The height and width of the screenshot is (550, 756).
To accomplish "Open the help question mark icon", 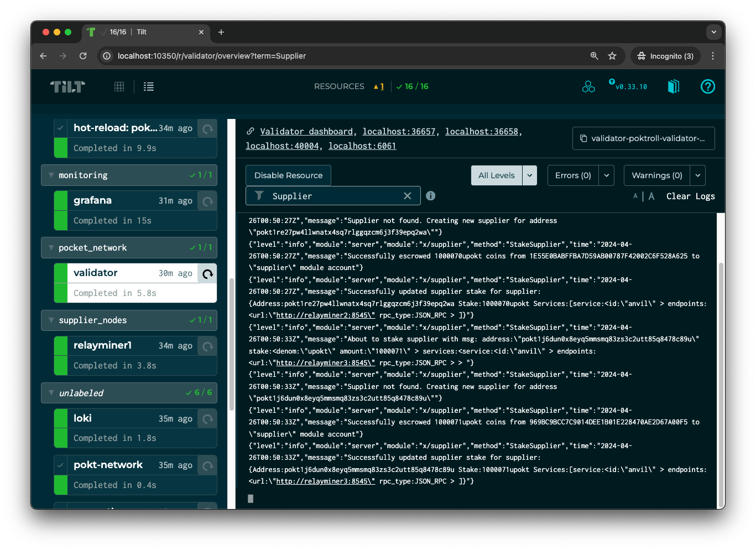I will tap(708, 86).
